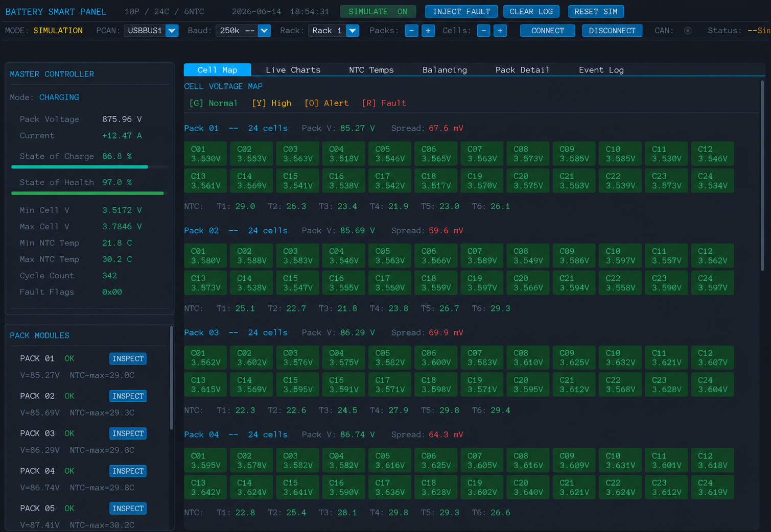Select Pack 04 cell C16 3.590V

pyautogui.click(x=343, y=487)
